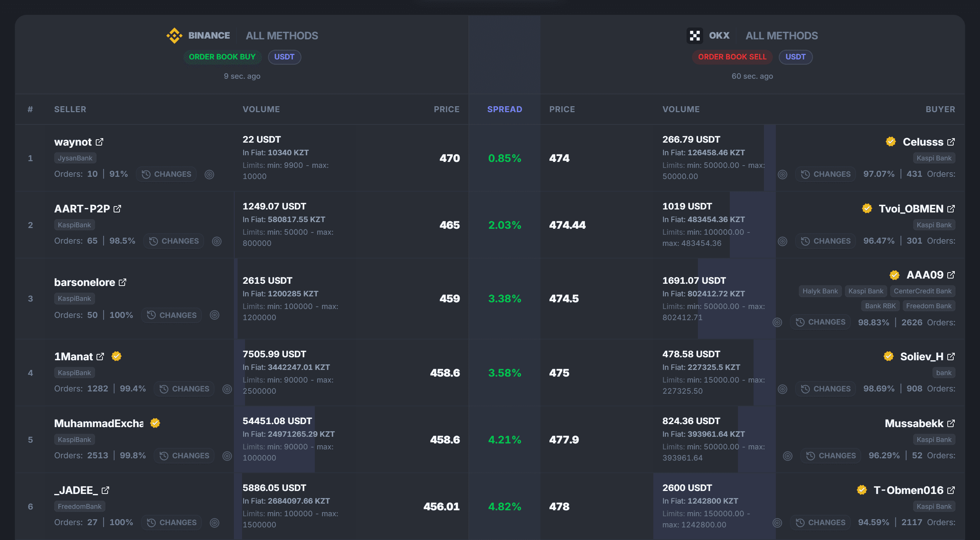Click the verified badge beside Celusss
The width and height of the screenshot is (980, 540).
click(x=891, y=141)
